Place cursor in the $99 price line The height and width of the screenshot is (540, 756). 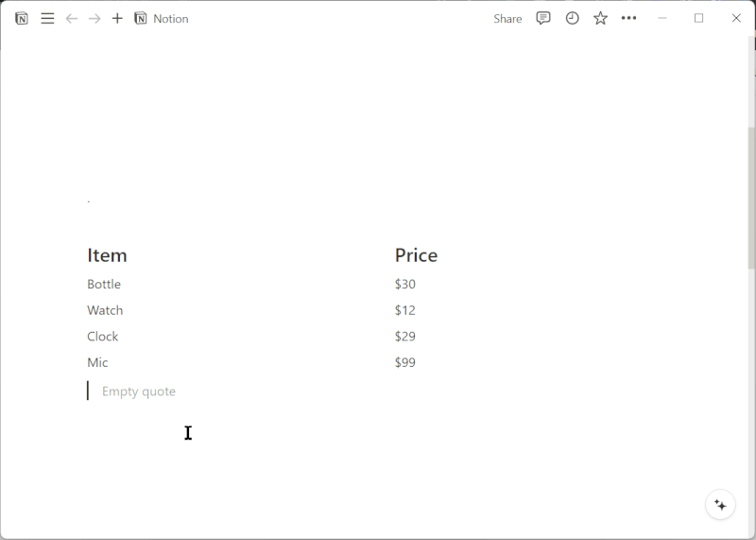(x=405, y=362)
